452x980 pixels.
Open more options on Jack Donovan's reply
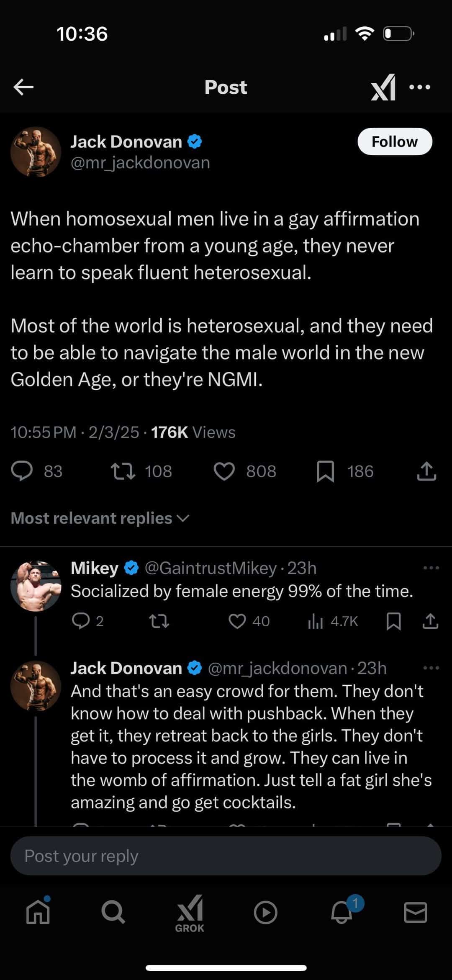pos(431,668)
